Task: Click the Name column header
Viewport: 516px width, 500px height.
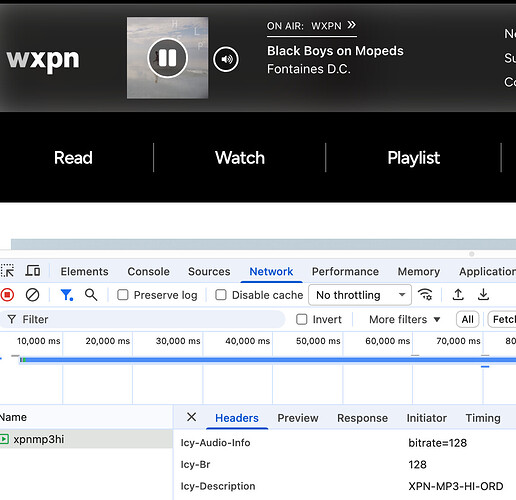Action: click(x=13, y=417)
